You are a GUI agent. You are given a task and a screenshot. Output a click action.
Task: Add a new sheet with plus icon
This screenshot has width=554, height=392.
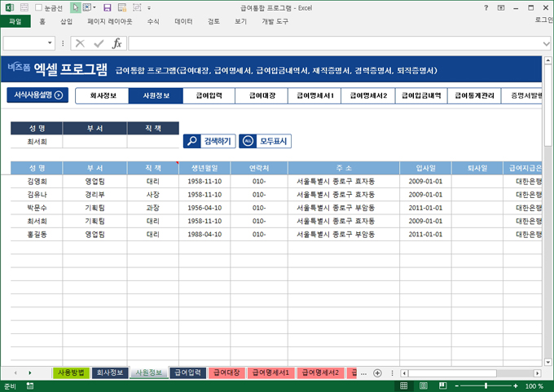coord(376,373)
